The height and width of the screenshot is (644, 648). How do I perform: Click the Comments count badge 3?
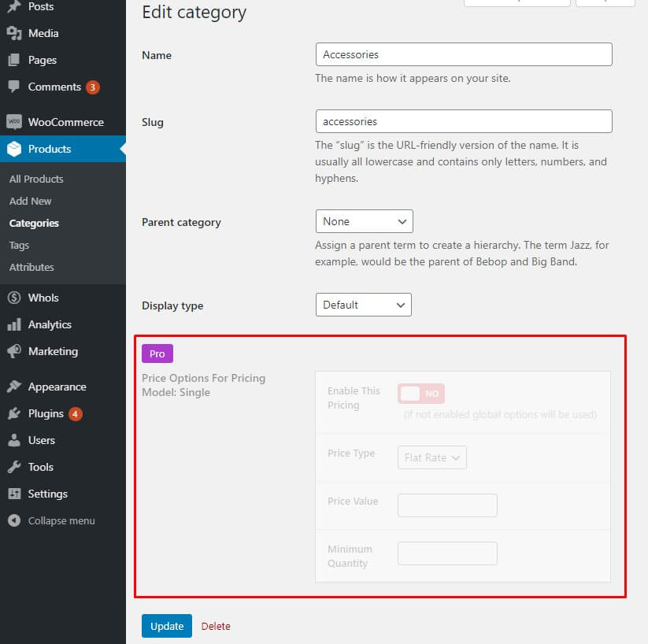tap(93, 87)
